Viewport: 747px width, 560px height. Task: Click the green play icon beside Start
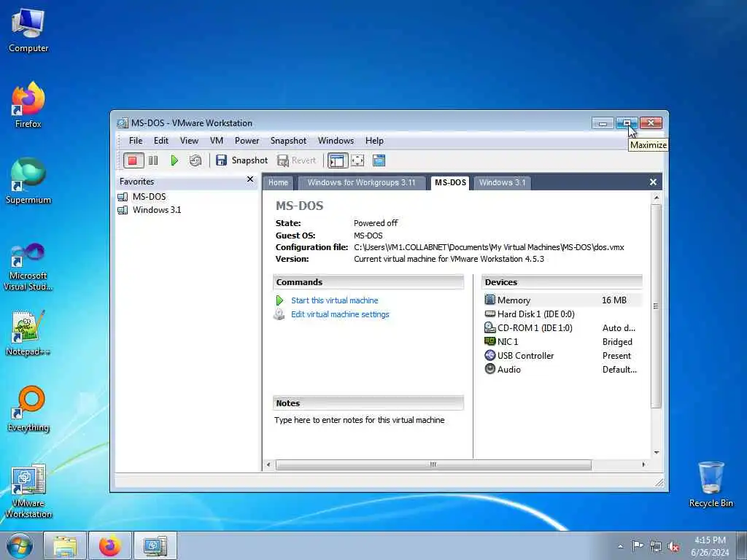(279, 300)
